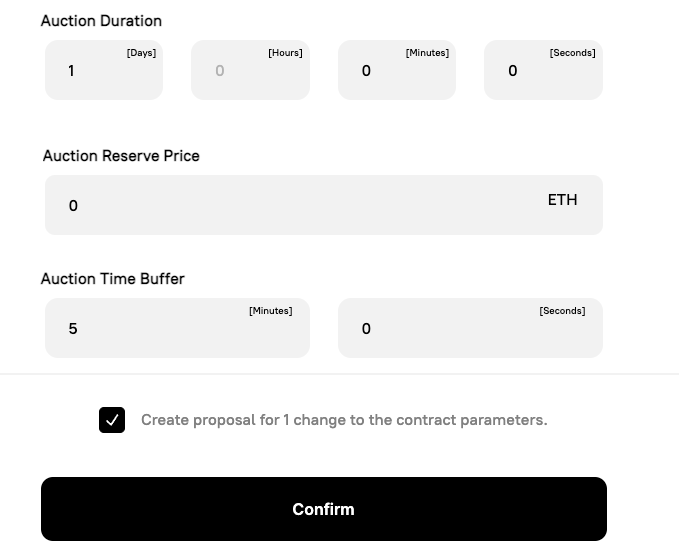679x553 pixels.
Task: Click the [Minutes] label in Auction Duration
Action: coord(427,53)
